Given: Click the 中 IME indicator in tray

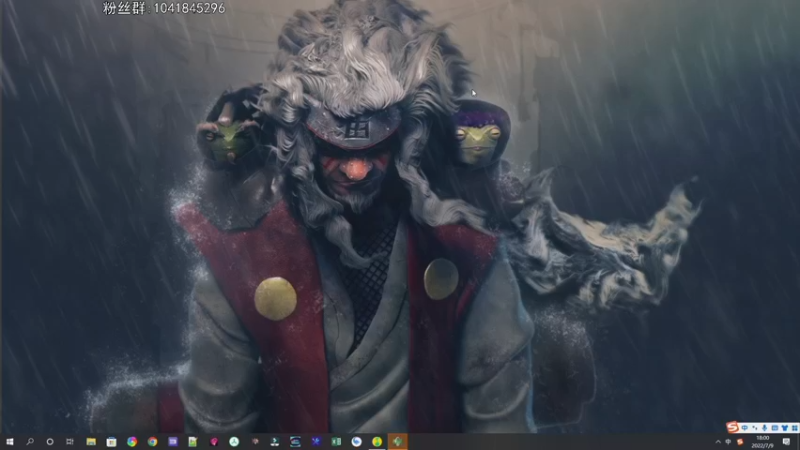Looking at the screenshot, I should point(729,442).
